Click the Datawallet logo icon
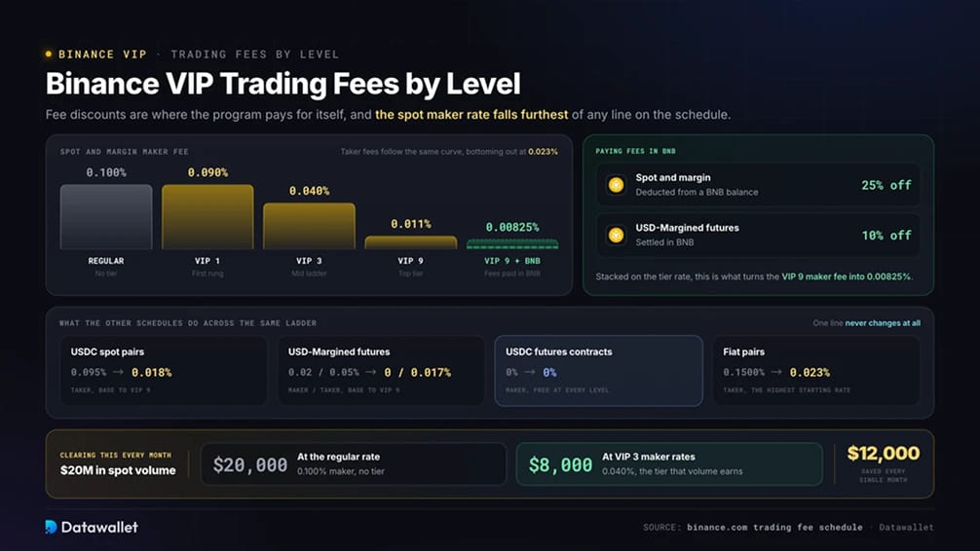 [x=52, y=527]
